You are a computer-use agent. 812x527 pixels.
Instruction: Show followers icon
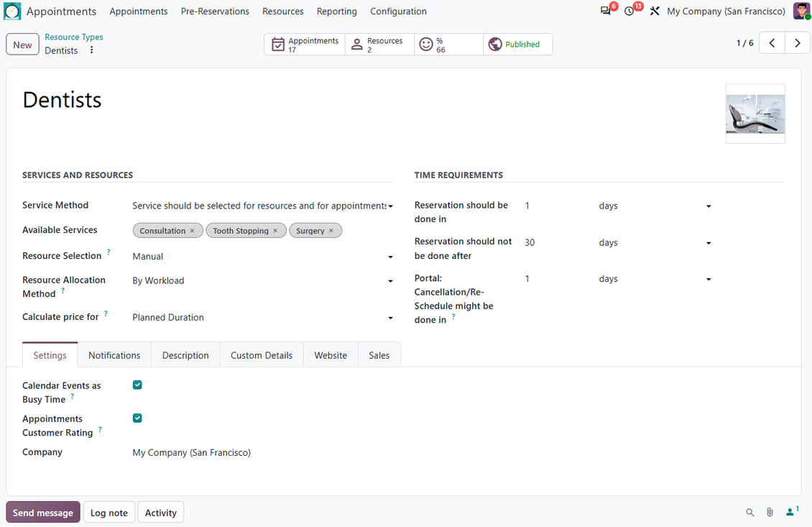[x=792, y=512]
